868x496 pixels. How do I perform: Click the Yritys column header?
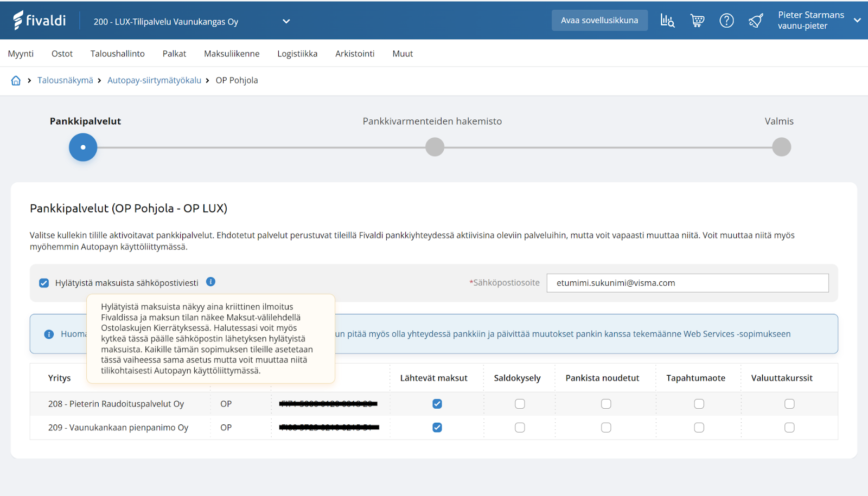point(59,378)
